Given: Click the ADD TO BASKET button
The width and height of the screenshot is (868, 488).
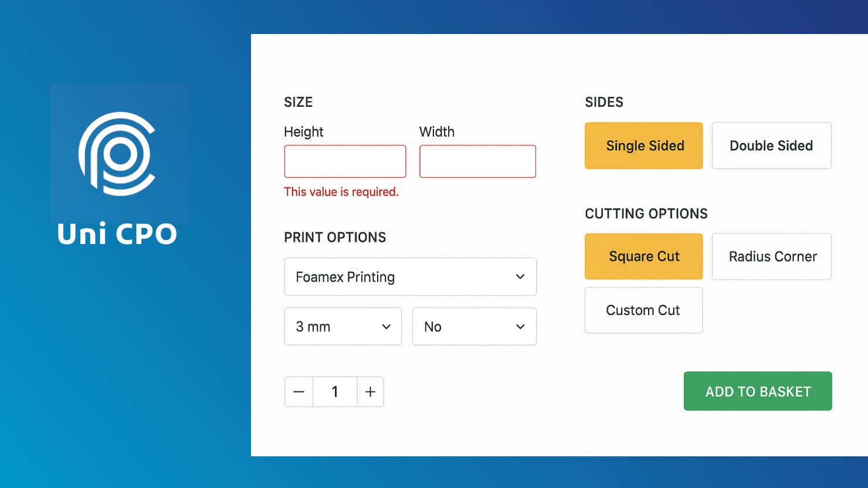Looking at the screenshot, I should tap(758, 391).
